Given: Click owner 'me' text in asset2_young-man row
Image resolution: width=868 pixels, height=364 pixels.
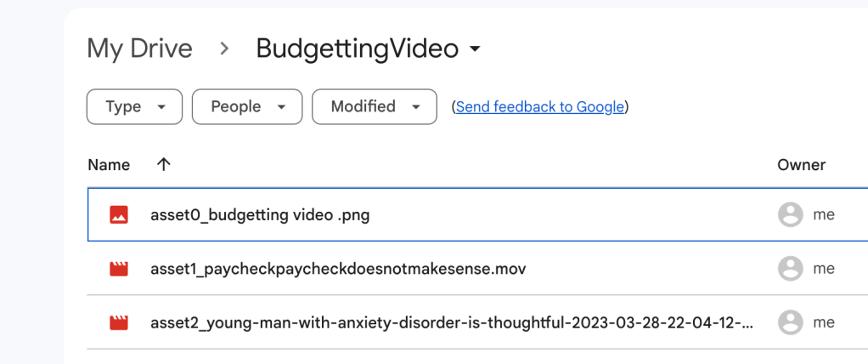Looking at the screenshot, I should tap(824, 322).
